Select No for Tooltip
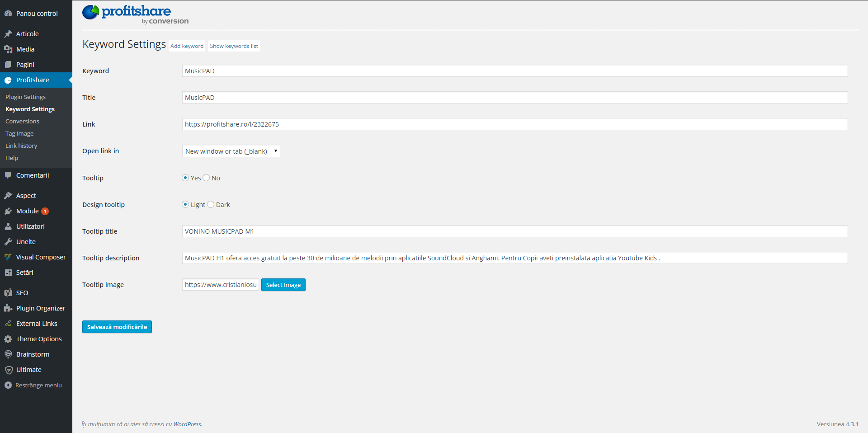 (206, 178)
